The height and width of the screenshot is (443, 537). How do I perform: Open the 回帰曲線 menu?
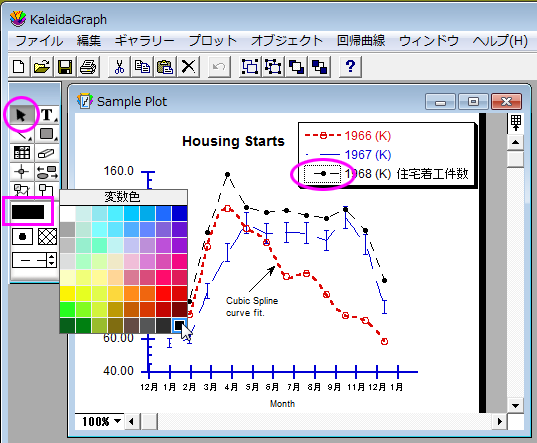click(x=361, y=41)
